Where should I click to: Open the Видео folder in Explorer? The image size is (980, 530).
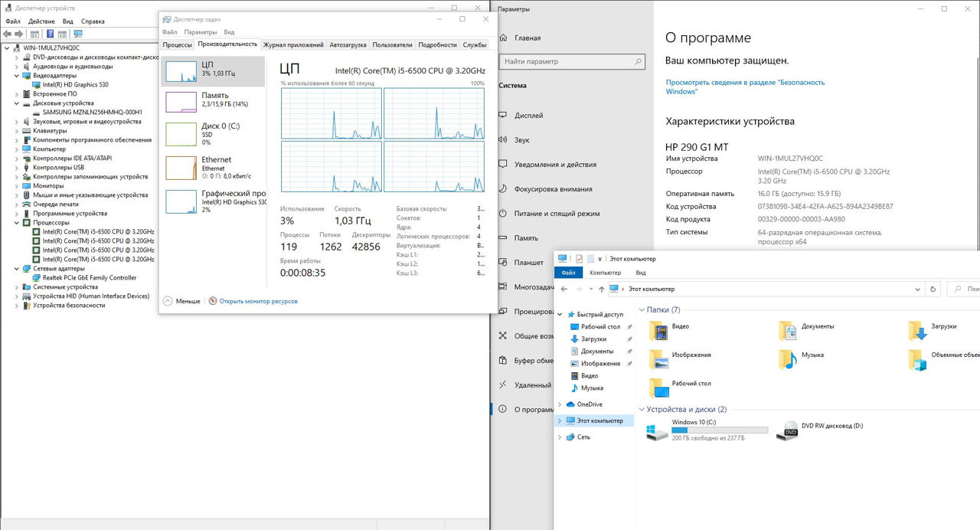click(x=659, y=330)
